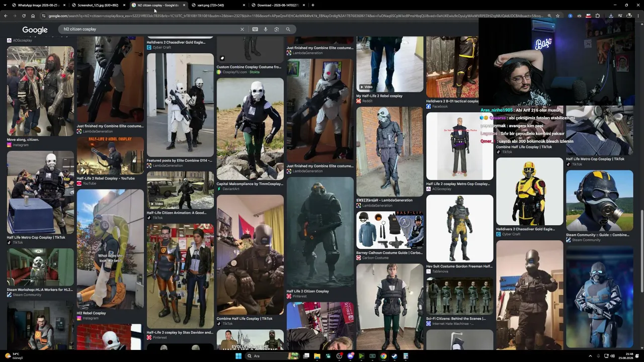This screenshot has height=362, width=644.
Task: Open the weather widget showing 34°C
Action: (x=14, y=356)
